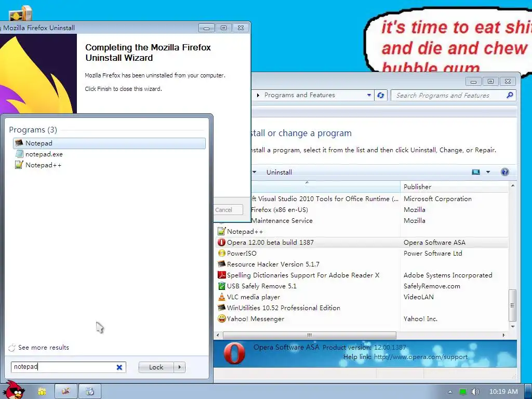Open Notepad from the start menu results
The image size is (532, 399).
click(109, 143)
